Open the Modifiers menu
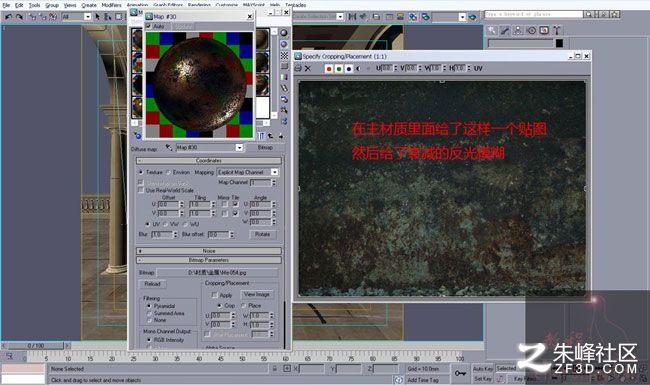 tap(112, 5)
